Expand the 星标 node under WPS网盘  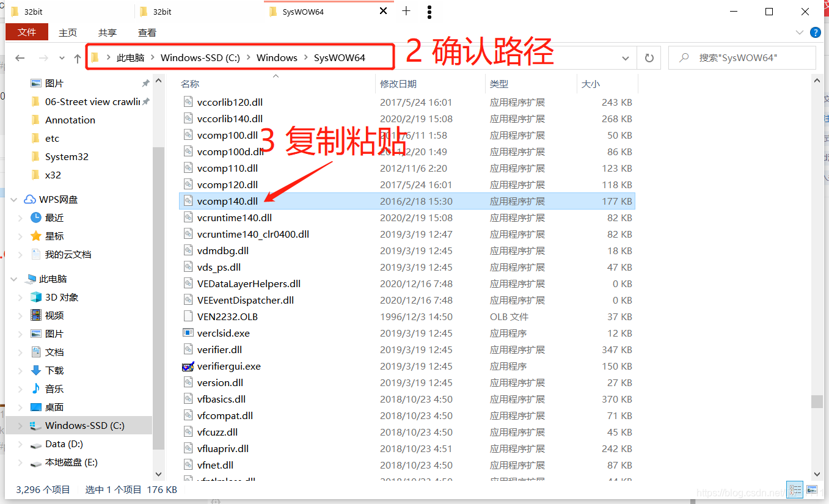21,236
